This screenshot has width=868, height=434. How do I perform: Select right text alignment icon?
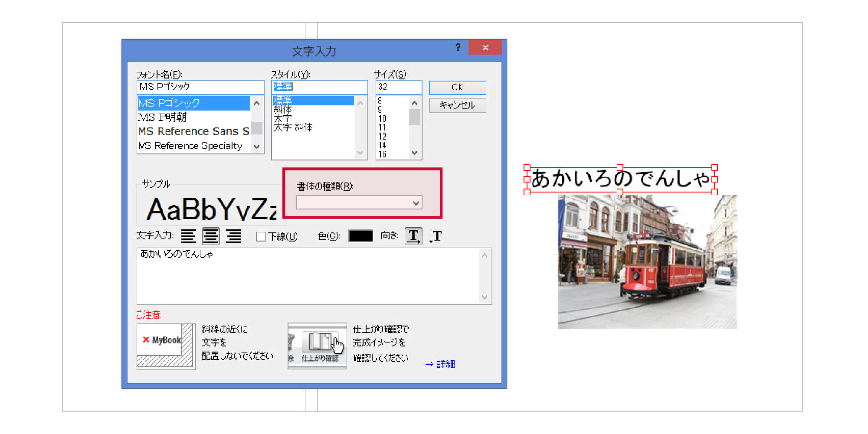(233, 236)
